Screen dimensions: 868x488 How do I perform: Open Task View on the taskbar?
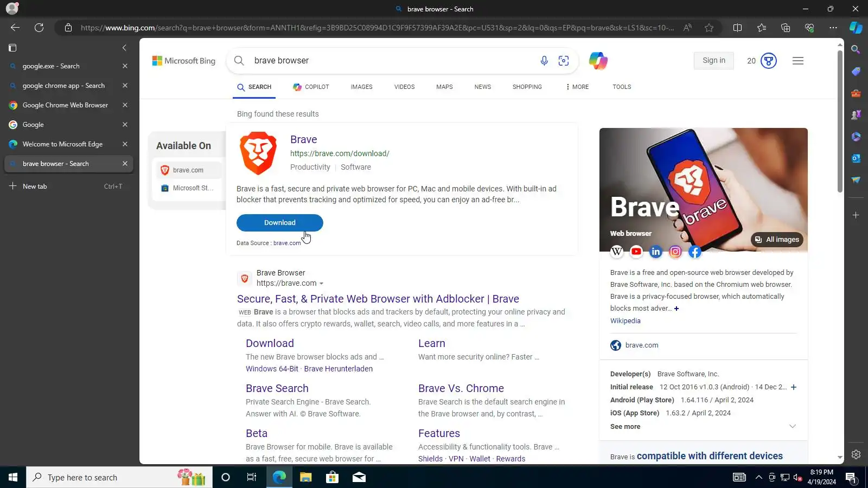click(x=252, y=477)
